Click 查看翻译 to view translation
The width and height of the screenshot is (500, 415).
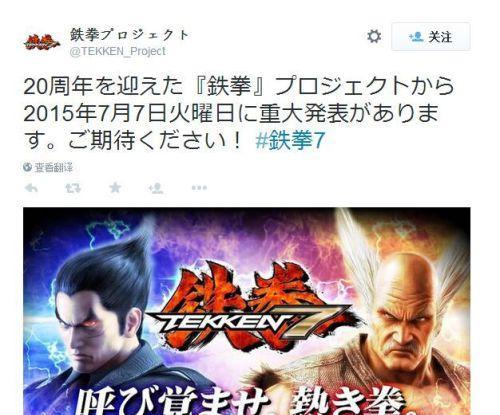tap(53, 167)
